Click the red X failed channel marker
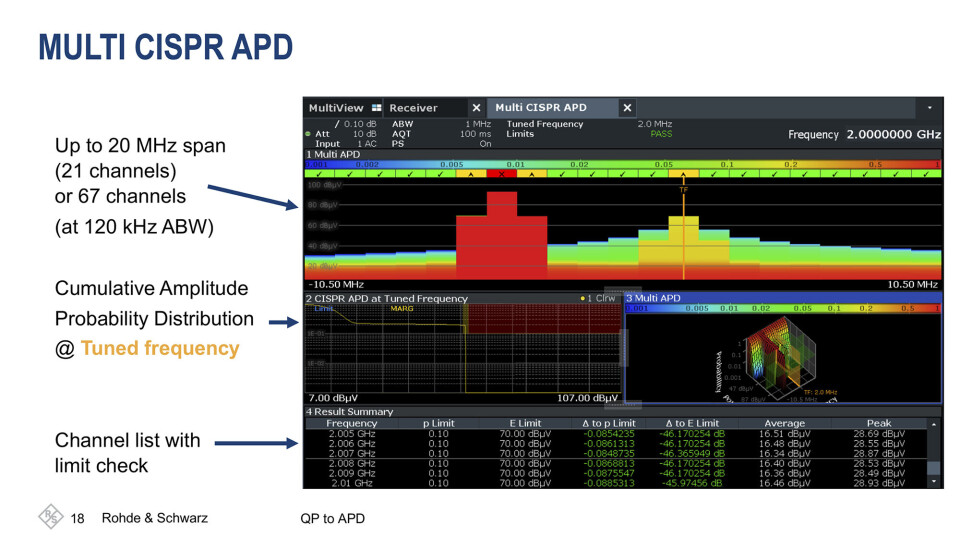Screen dimensions: 960x538 pyautogui.click(x=501, y=174)
